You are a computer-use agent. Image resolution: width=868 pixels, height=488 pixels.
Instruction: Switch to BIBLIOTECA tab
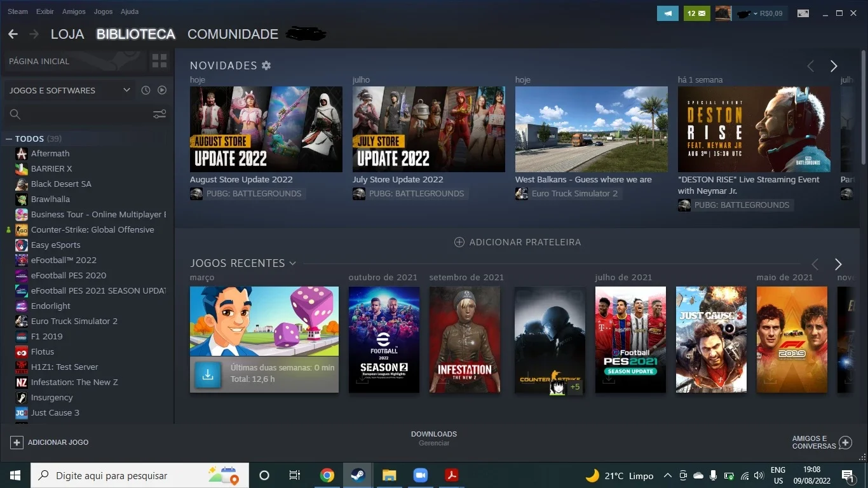click(x=136, y=34)
